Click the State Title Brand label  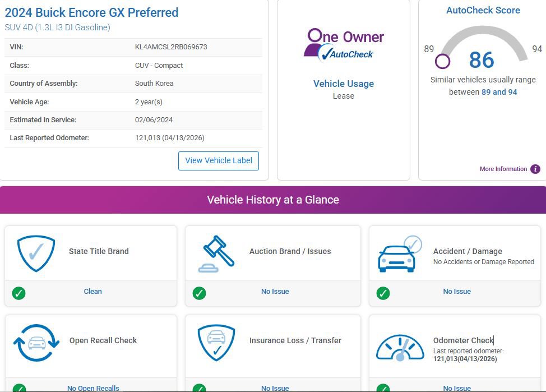pyautogui.click(x=99, y=251)
